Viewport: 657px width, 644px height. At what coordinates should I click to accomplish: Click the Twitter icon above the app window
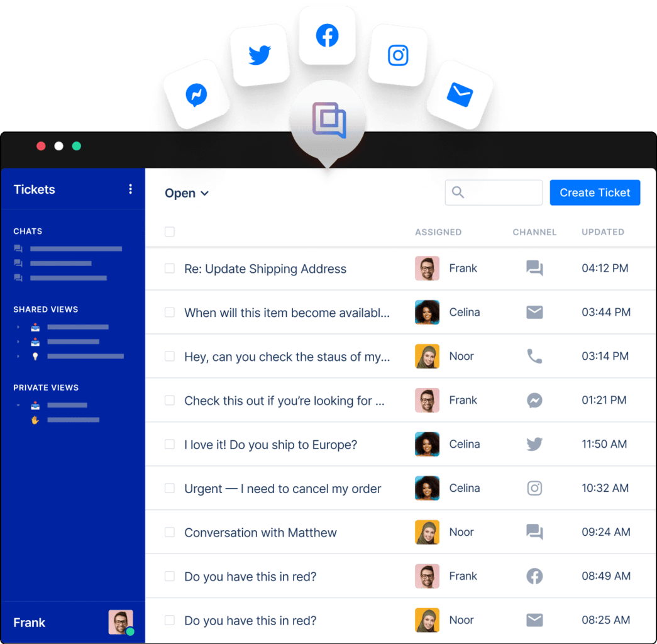(260, 55)
